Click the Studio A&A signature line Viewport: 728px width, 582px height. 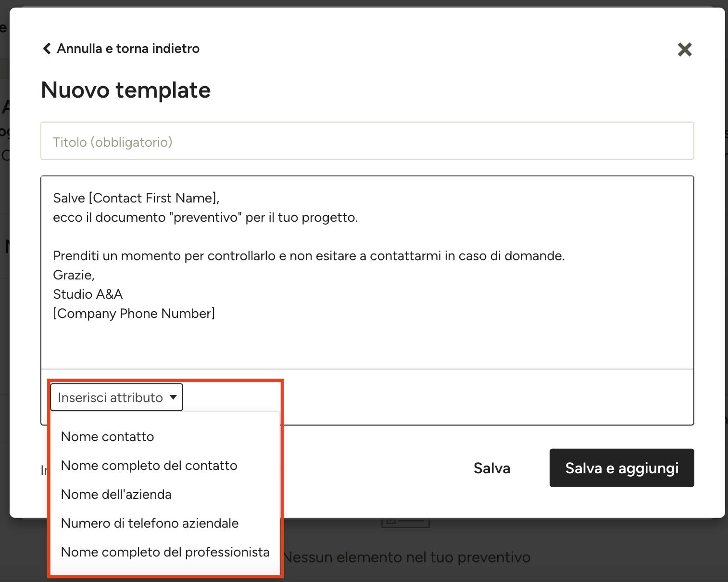click(88, 294)
